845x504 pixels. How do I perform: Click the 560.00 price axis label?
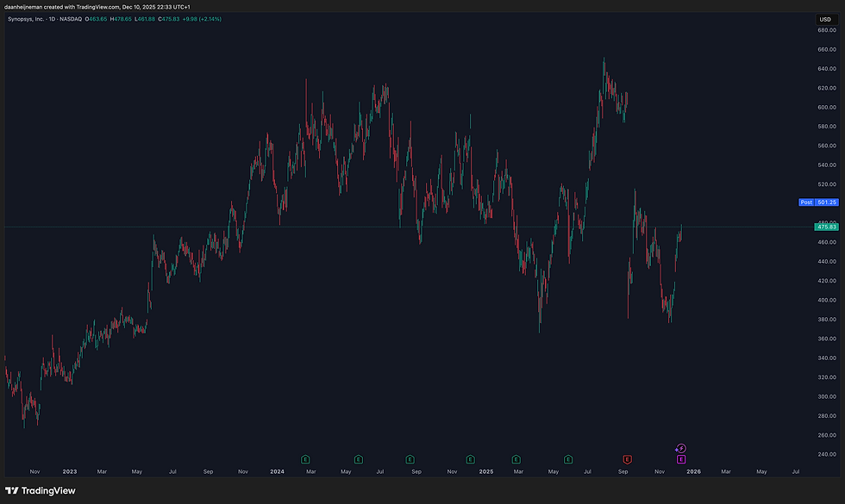click(827, 146)
